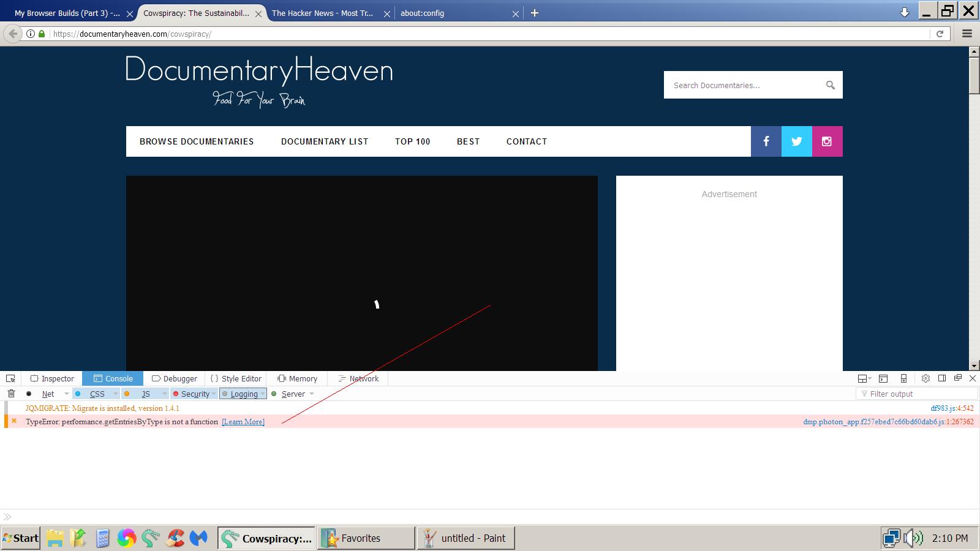Open the downloads arrow icon
980x551 pixels.
pos(905,12)
